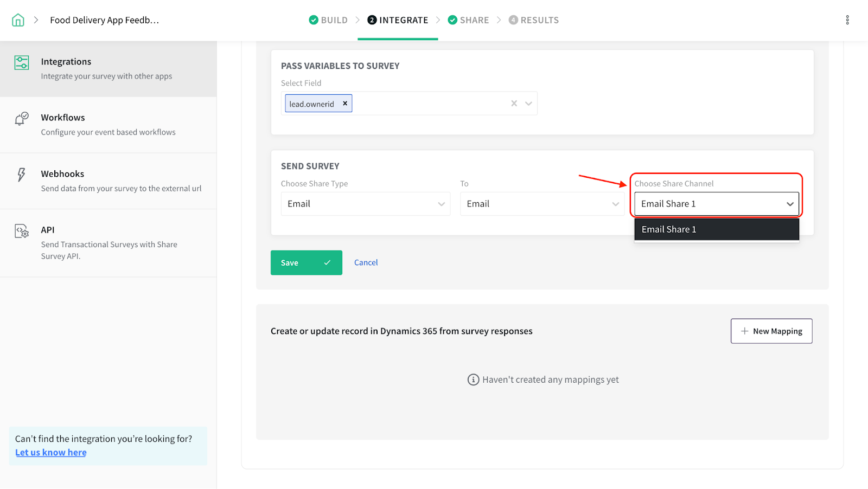The image size is (868, 489).
Task: Click the New Mapping button
Action: pos(771,331)
